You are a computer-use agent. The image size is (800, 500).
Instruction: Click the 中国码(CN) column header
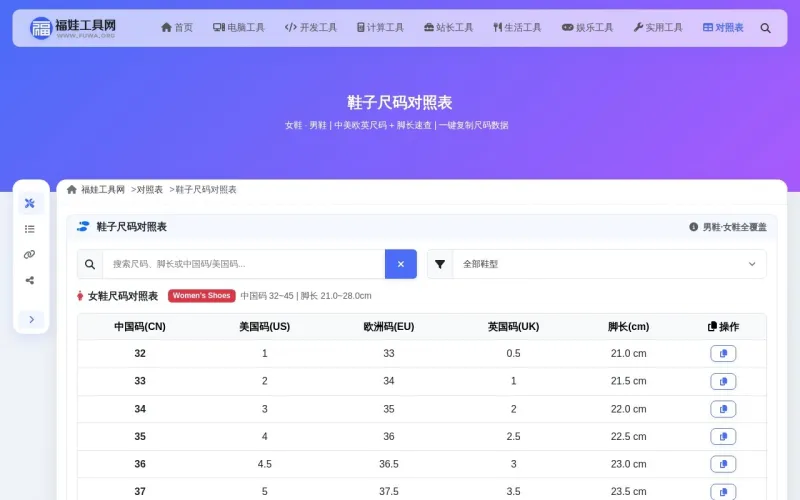[140, 327]
